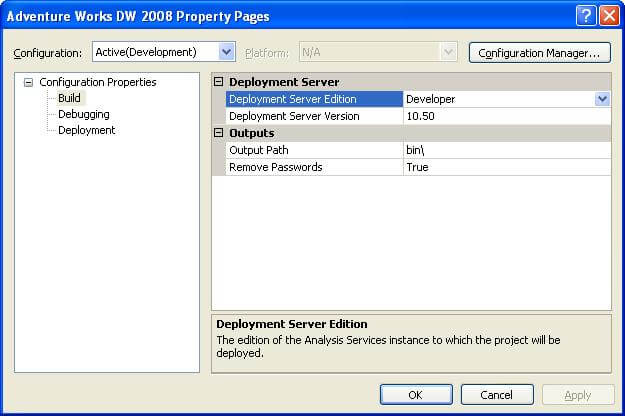Click the Developer edition value

[499, 99]
